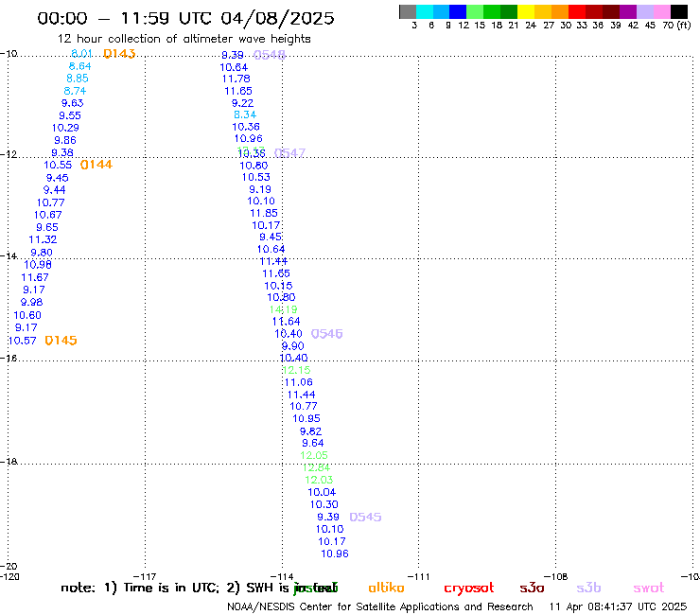Click the 10.55 value beside track 0144
The width and height of the screenshot is (700, 615).
[x=58, y=165]
